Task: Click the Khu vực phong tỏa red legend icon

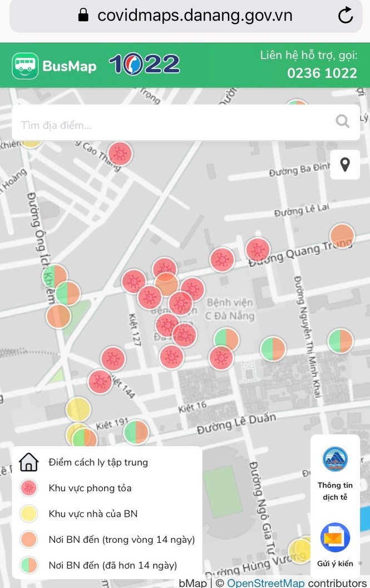Action: coord(29,488)
